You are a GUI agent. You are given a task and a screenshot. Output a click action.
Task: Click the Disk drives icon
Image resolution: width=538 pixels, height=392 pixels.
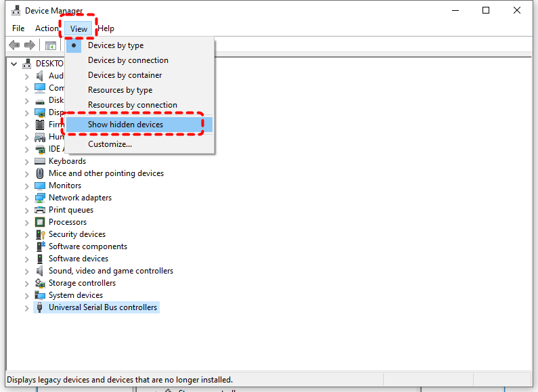coord(40,102)
